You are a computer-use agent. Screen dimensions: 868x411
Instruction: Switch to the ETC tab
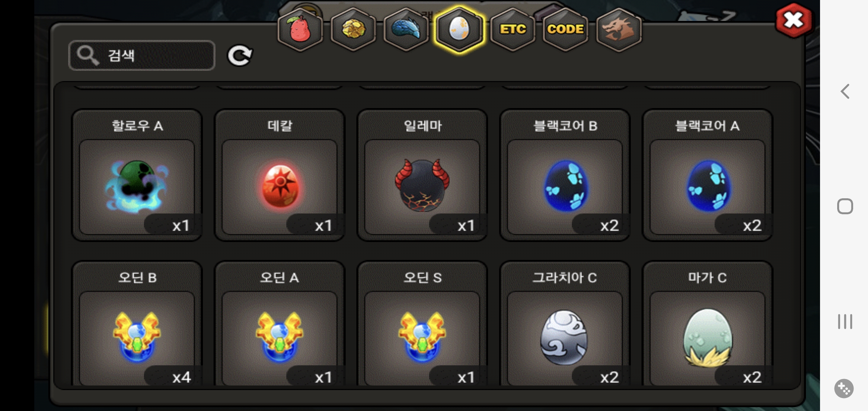513,29
